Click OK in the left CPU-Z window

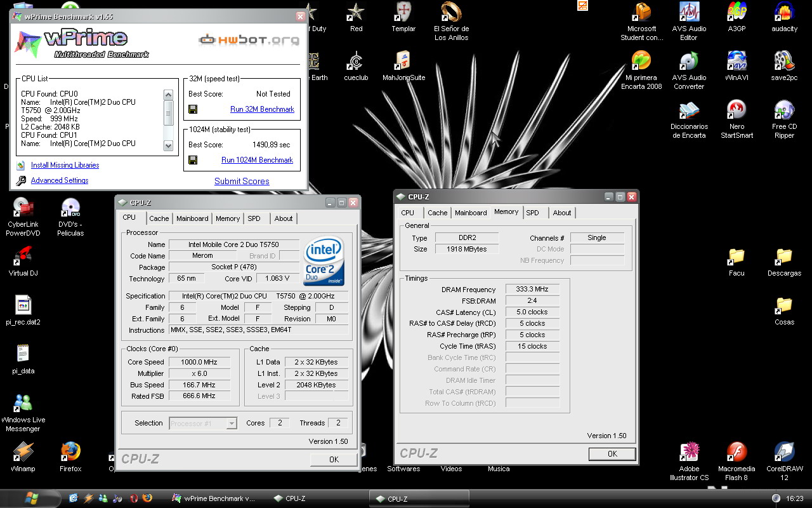click(334, 459)
